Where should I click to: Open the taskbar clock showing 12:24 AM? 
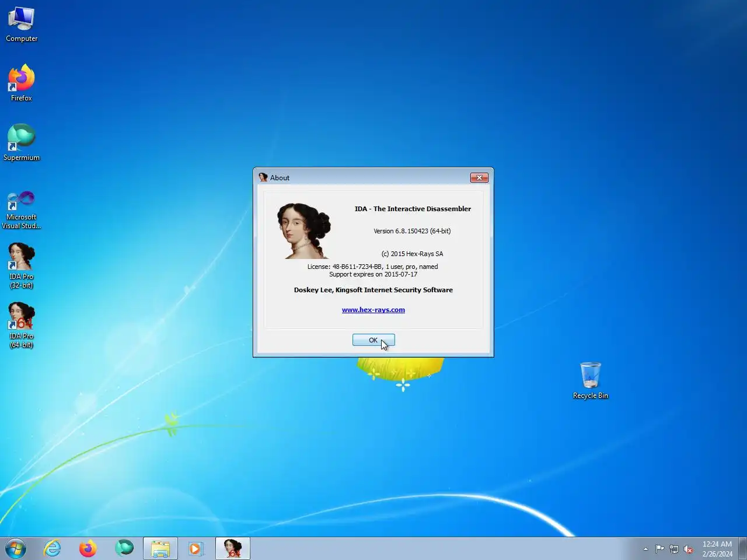point(717,549)
